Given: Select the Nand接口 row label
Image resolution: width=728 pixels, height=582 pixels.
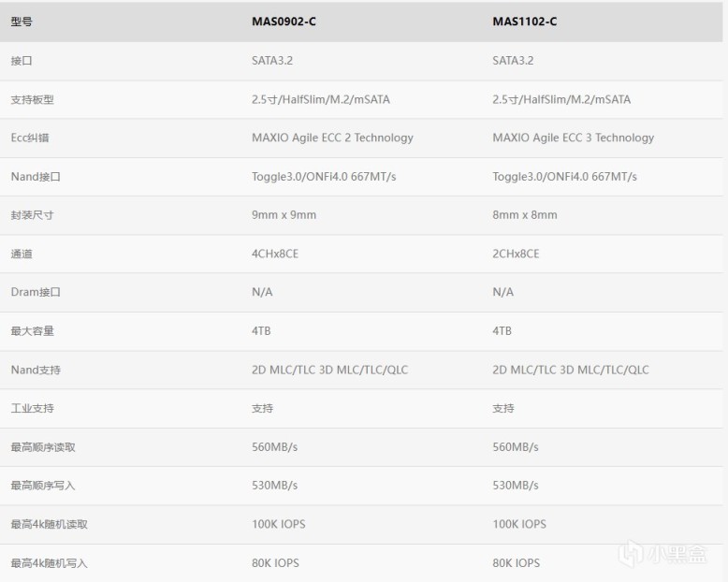Looking at the screenshot, I should coord(35,176).
